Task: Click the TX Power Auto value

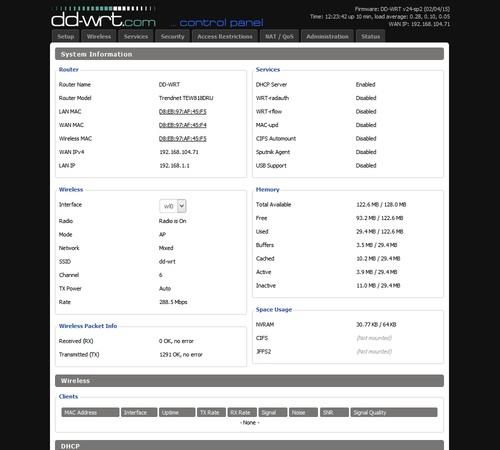Action: tap(165, 289)
